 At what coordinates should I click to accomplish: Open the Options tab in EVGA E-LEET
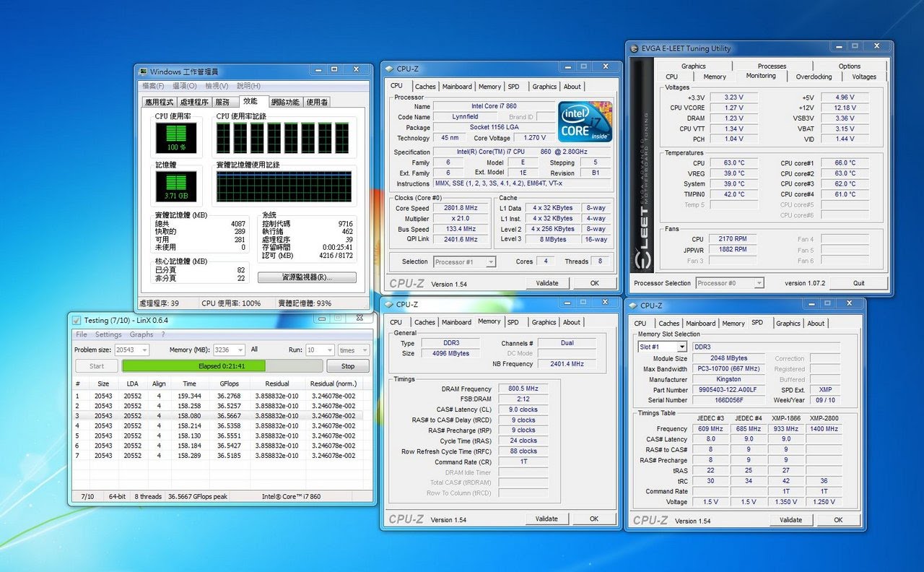[849, 66]
